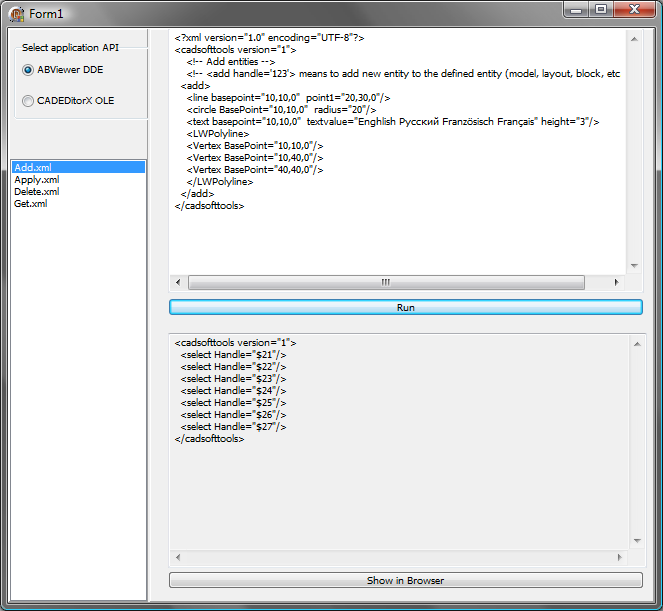The width and height of the screenshot is (663, 611).
Task: Click the left arrow of result pane horizontal scrollbar
Action: pos(178,557)
